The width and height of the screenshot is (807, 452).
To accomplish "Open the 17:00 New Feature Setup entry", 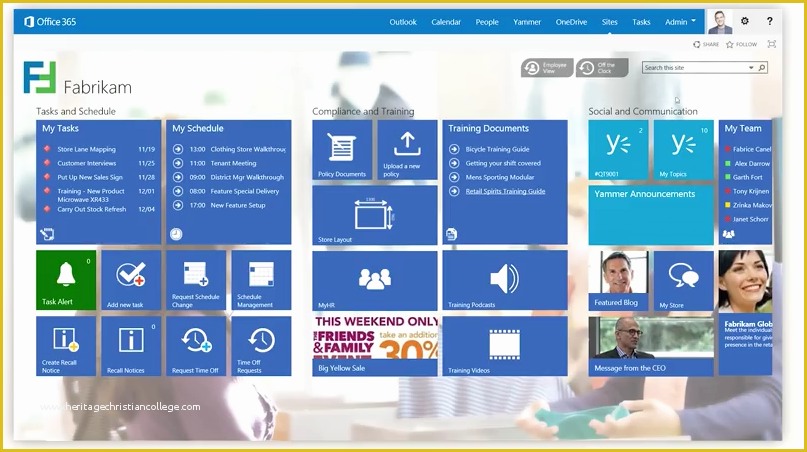I will [229, 205].
